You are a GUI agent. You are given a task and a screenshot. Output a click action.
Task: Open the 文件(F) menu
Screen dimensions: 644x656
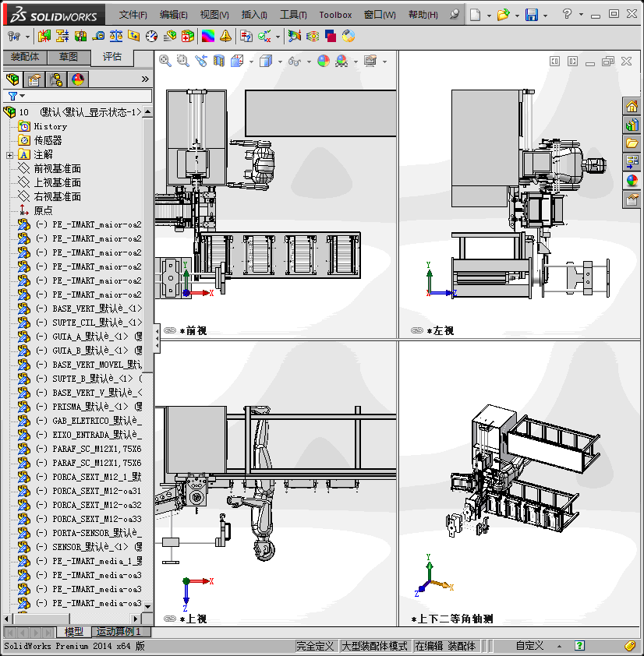click(133, 15)
